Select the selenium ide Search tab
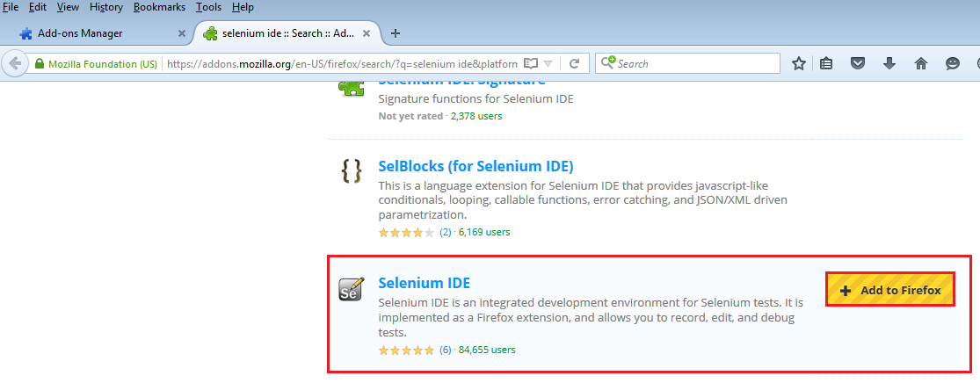Image resolution: width=980 pixels, height=383 pixels. [287, 33]
